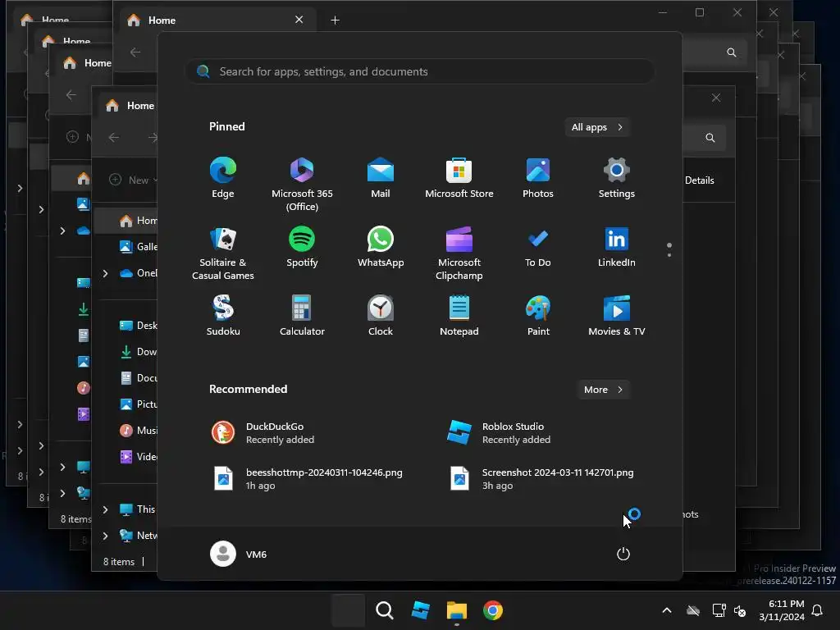Open the clock showing 6:11 PM

pyautogui.click(x=782, y=610)
